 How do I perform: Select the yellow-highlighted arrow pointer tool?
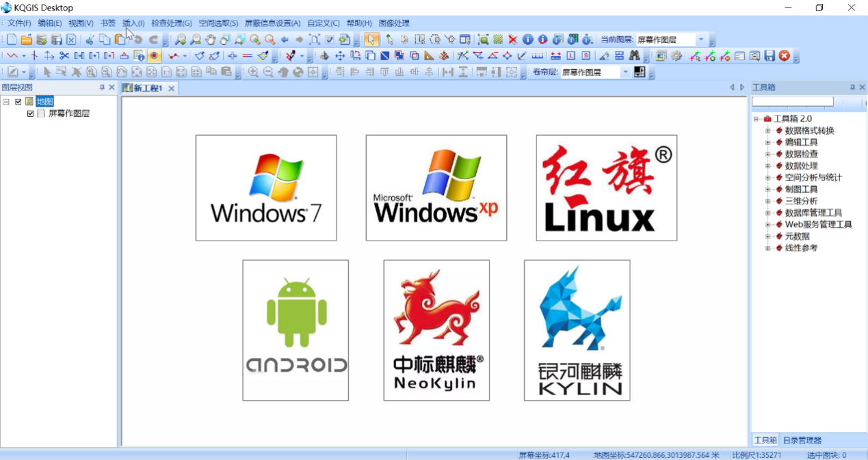pos(371,40)
